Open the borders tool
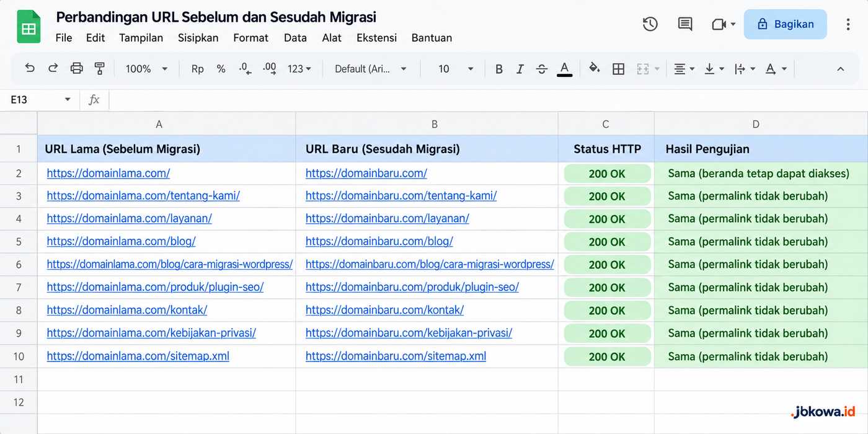This screenshot has width=868, height=434. pos(618,69)
